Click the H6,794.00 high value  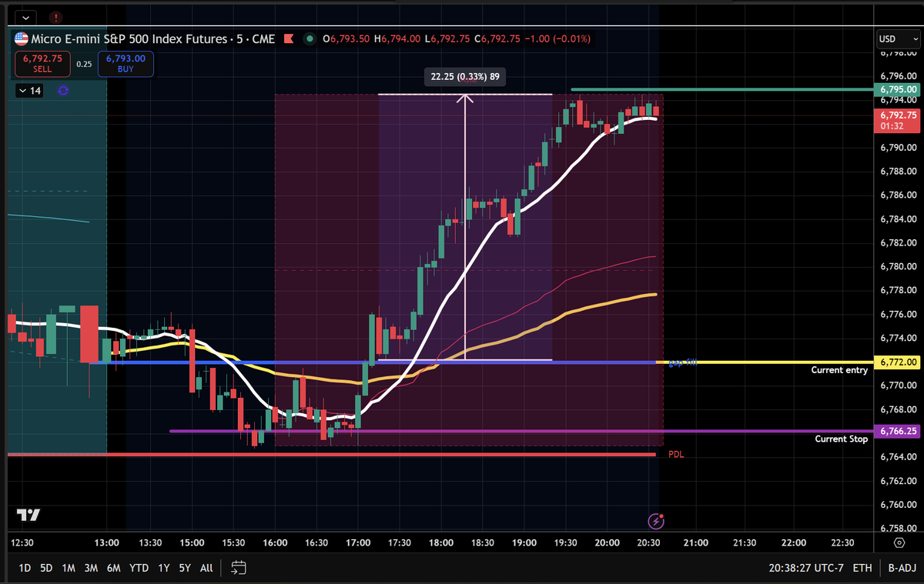tap(397, 38)
